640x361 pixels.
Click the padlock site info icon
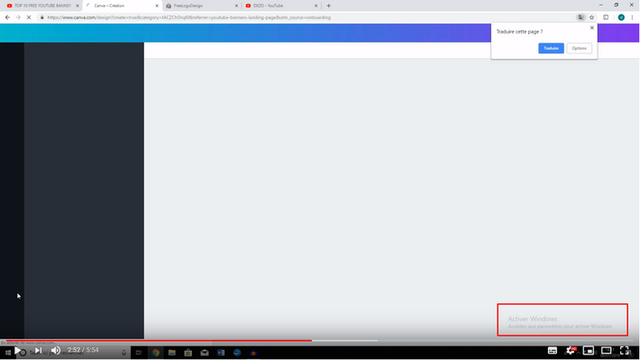[x=42, y=18]
